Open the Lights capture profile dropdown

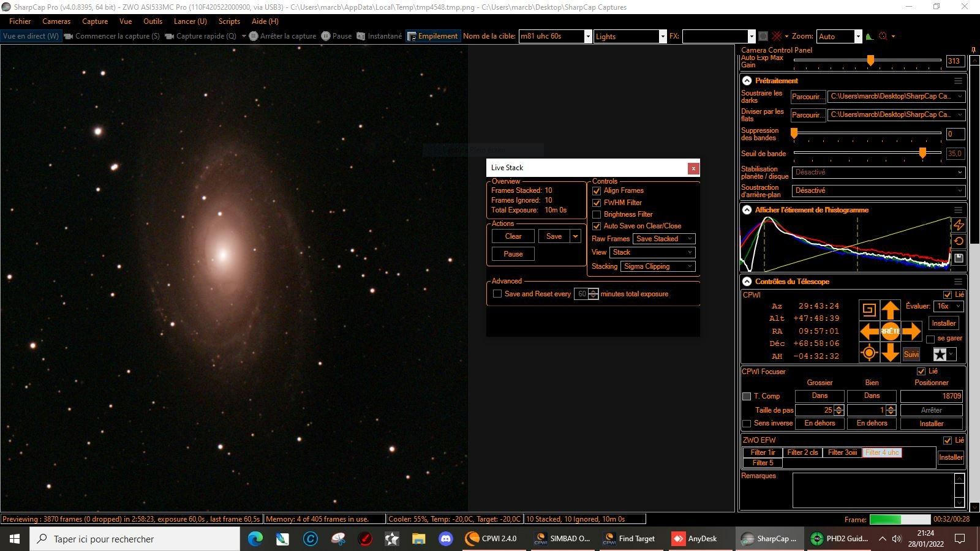click(630, 36)
